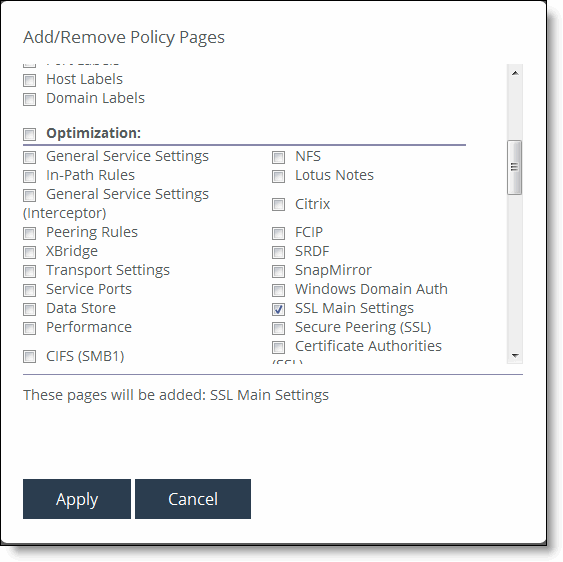The width and height of the screenshot is (563, 562).
Task: Select the XBridge checkbox
Action: (29, 252)
